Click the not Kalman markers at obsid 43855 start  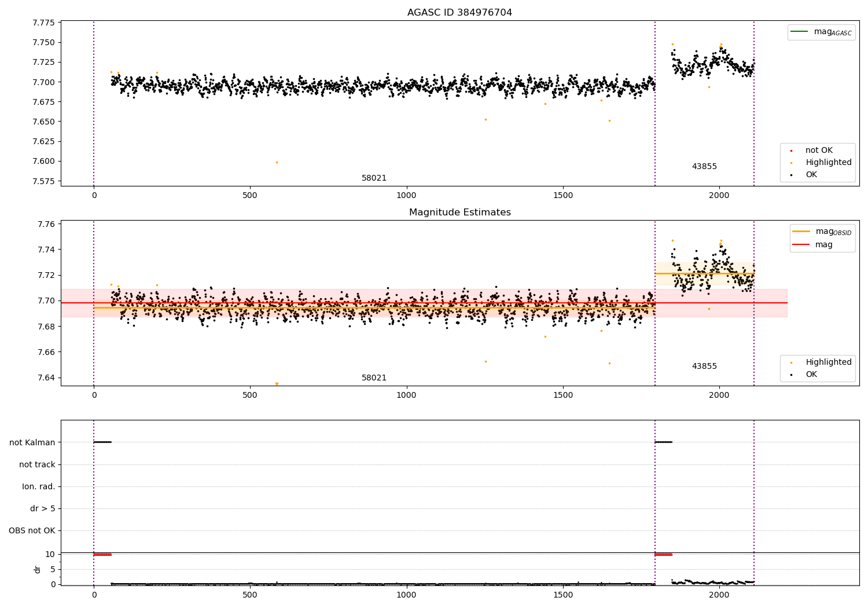click(664, 442)
